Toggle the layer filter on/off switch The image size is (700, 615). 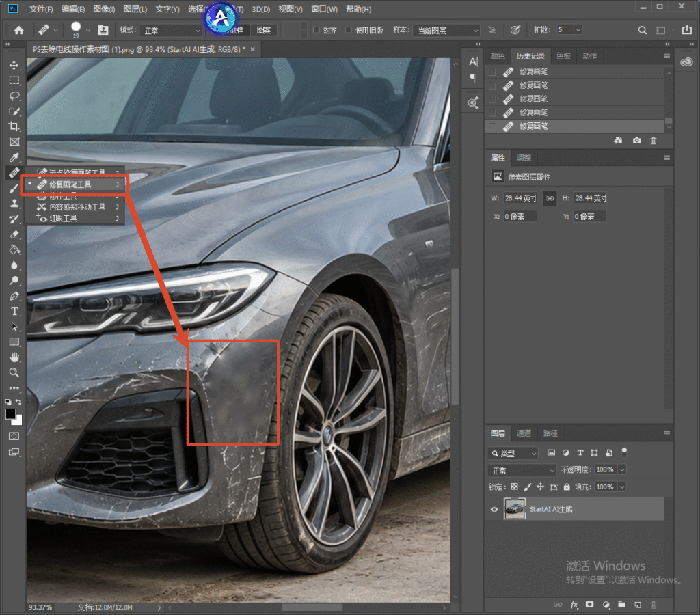[x=624, y=452]
